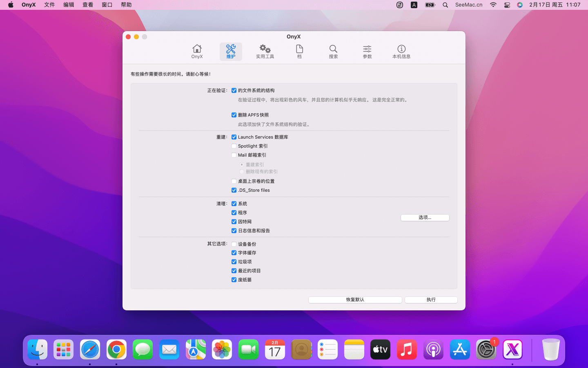The width and height of the screenshot is (588, 368).
Task: Open Spotlight search in the menu bar
Action: pyautogui.click(x=445, y=5)
